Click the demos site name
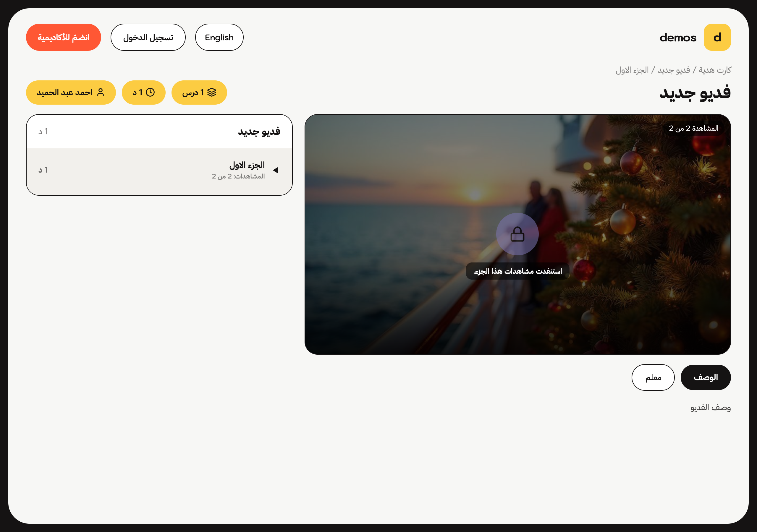This screenshot has height=532, width=757. (x=678, y=38)
